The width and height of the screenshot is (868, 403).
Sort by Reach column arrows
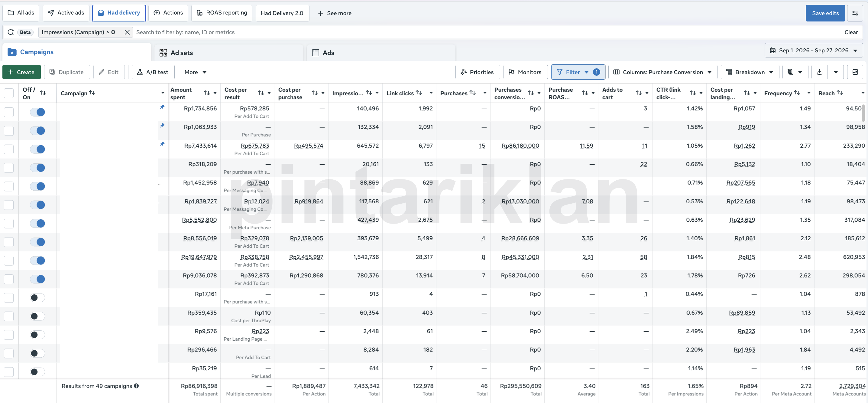click(x=840, y=93)
